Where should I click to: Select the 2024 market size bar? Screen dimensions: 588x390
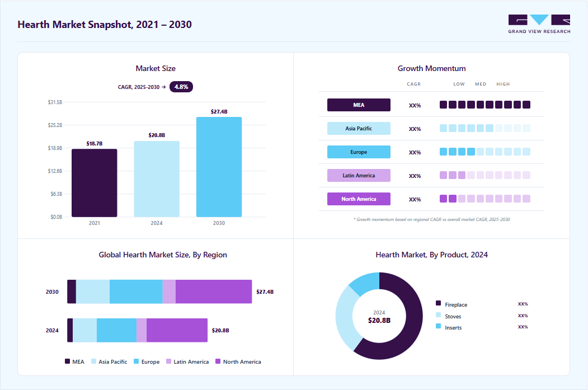[157, 179]
